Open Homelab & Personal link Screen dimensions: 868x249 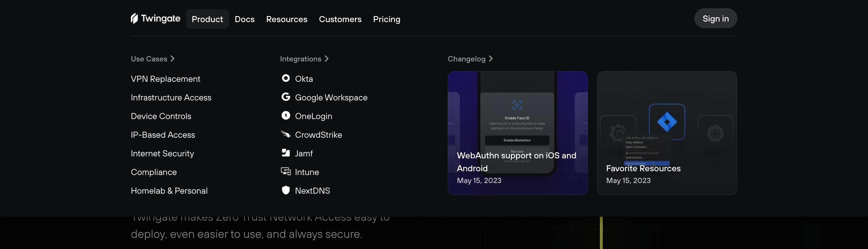pyautogui.click(x=169, y=191)
